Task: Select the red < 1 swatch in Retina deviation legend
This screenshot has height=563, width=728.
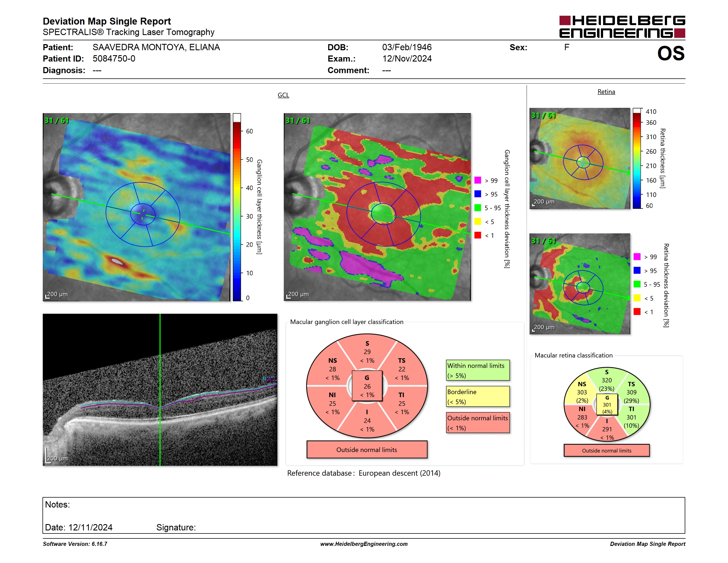Action: click(637, 312)
